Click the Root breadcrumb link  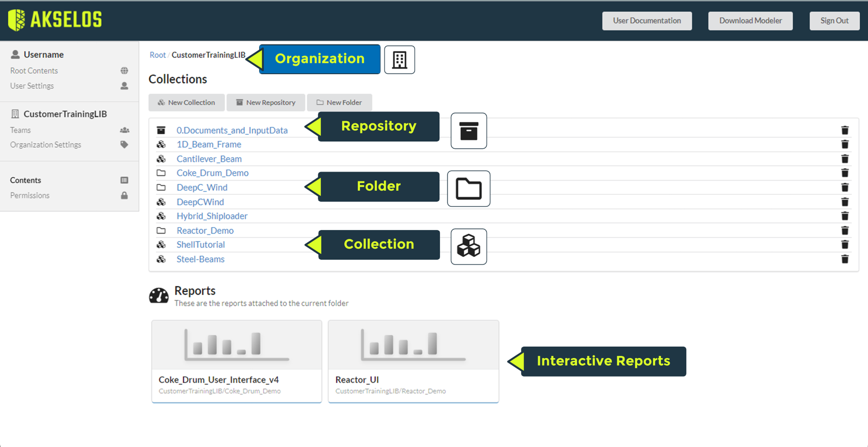(x=158, y=55)
